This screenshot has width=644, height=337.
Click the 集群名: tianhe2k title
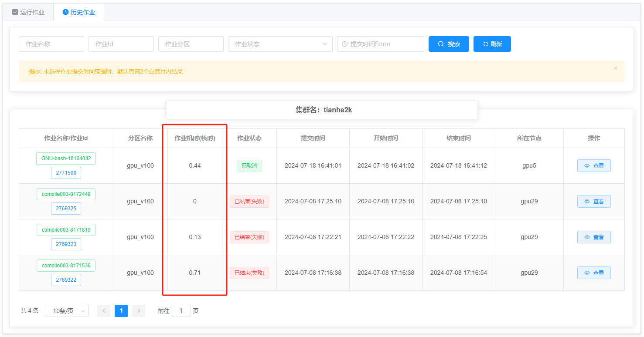324,110
